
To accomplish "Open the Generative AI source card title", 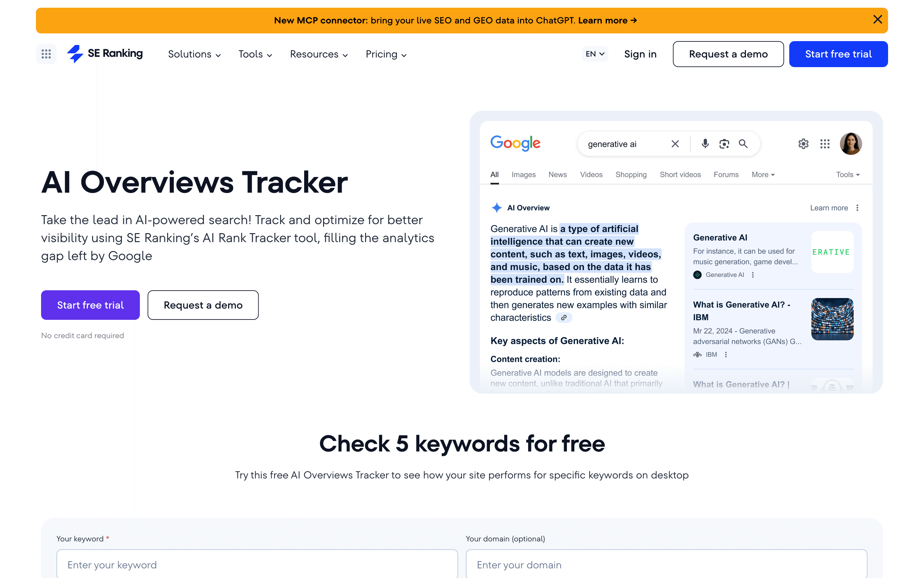I will click(x=720, y=237).
